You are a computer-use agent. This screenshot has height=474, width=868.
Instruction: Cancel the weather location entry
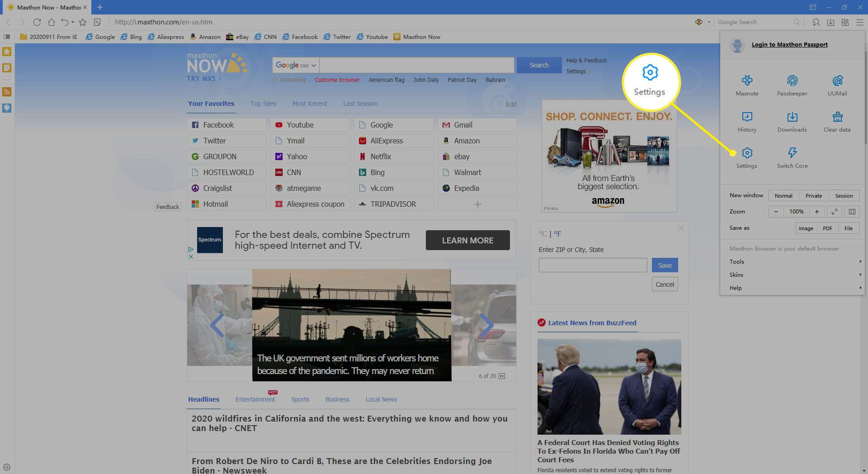(665, 284)
